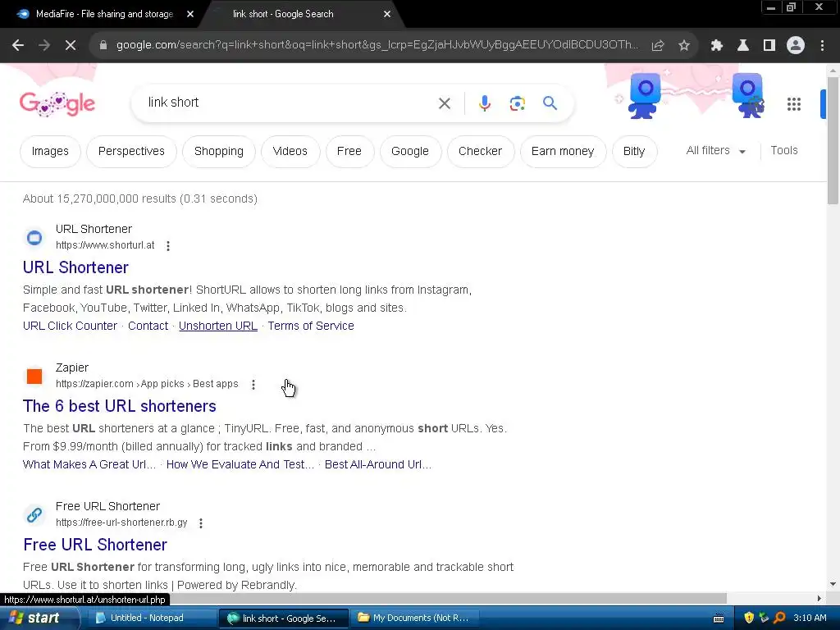
Task: Toggle the side panel icon
Action: (769, 46)
